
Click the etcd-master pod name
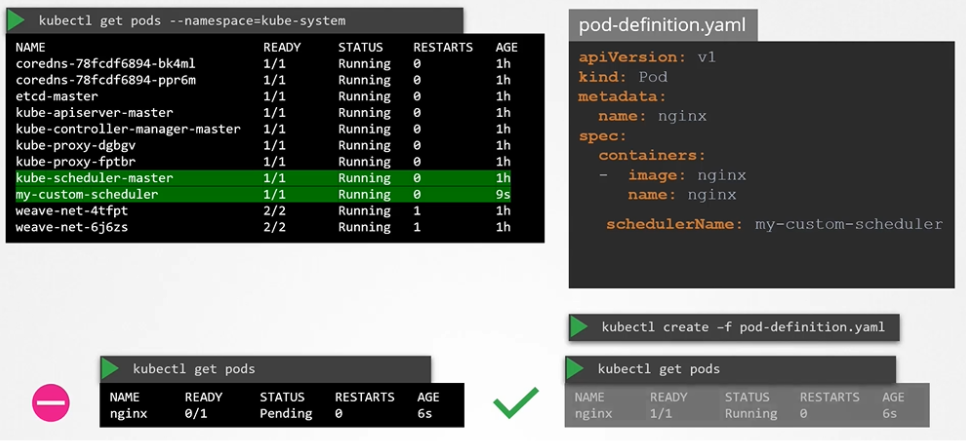(57, 96)
